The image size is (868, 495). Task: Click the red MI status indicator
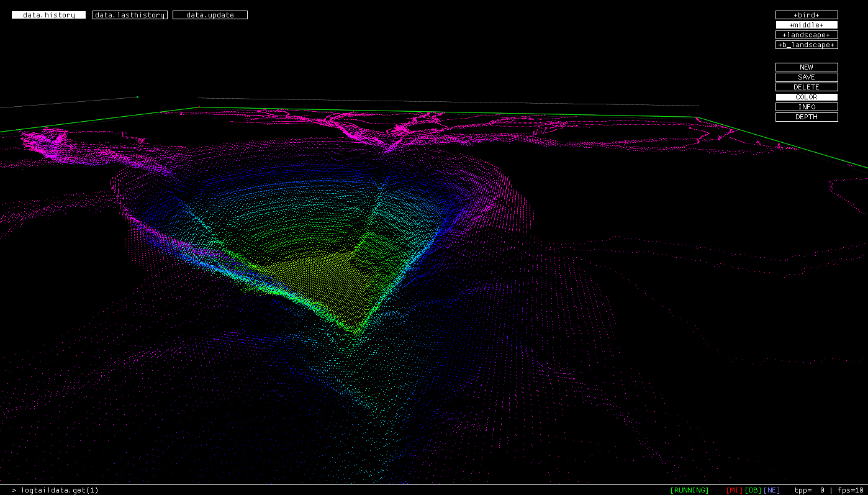735,490
